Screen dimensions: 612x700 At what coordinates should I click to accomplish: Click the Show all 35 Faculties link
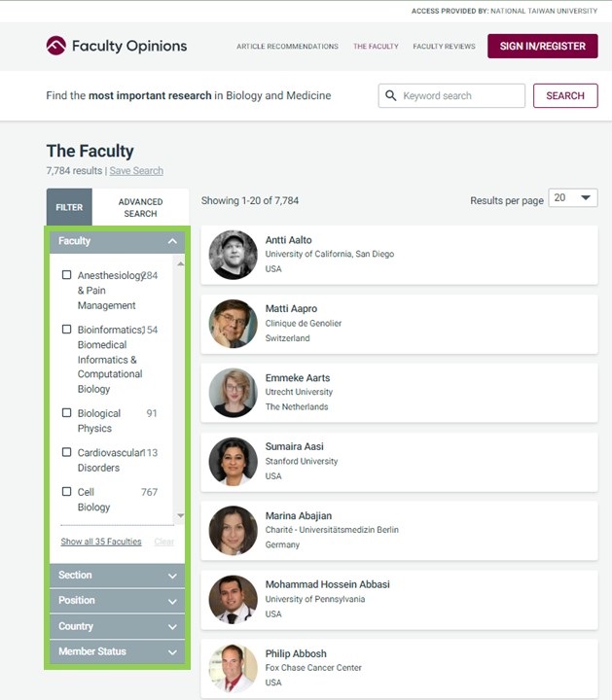coord(101,542)
